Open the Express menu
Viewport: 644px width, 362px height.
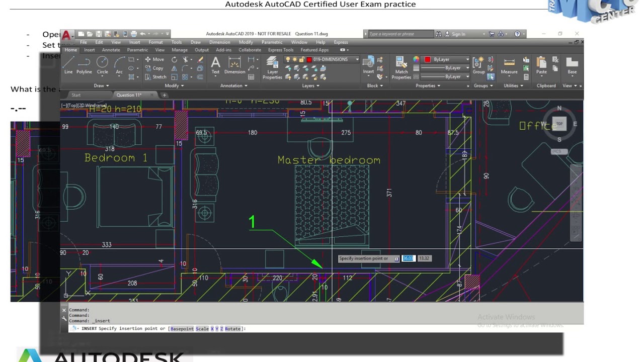point(341,42)
